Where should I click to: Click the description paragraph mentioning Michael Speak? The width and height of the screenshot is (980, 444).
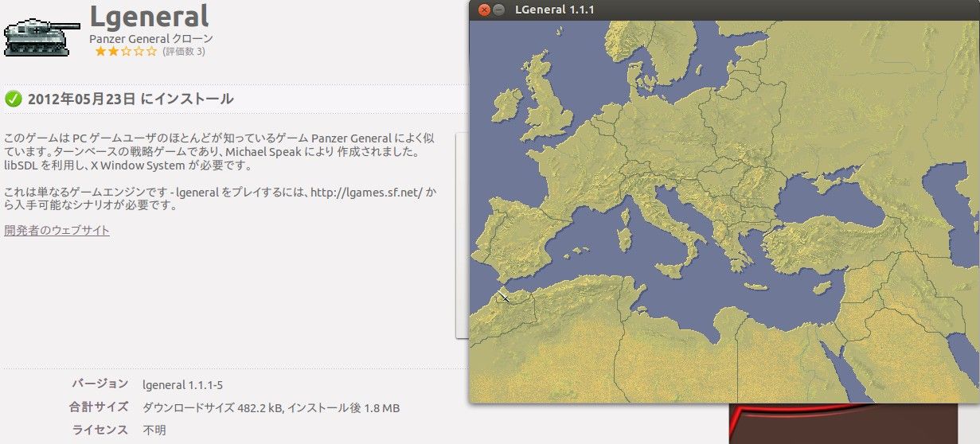(220, 152)
